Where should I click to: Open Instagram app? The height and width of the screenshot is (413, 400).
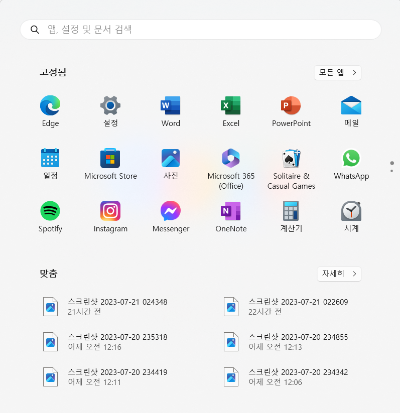(110, 217)
